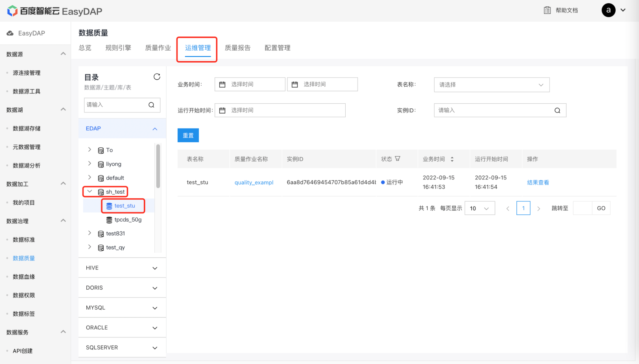Open the 状态 column filter icon
Screen dimensions: 639x364
coord(397,159)
